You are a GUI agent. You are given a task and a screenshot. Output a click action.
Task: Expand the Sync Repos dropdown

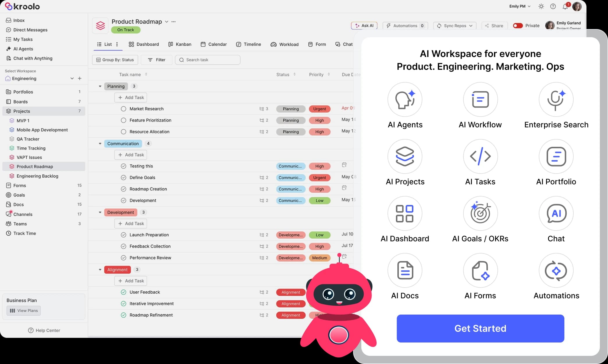click(455, 26)
